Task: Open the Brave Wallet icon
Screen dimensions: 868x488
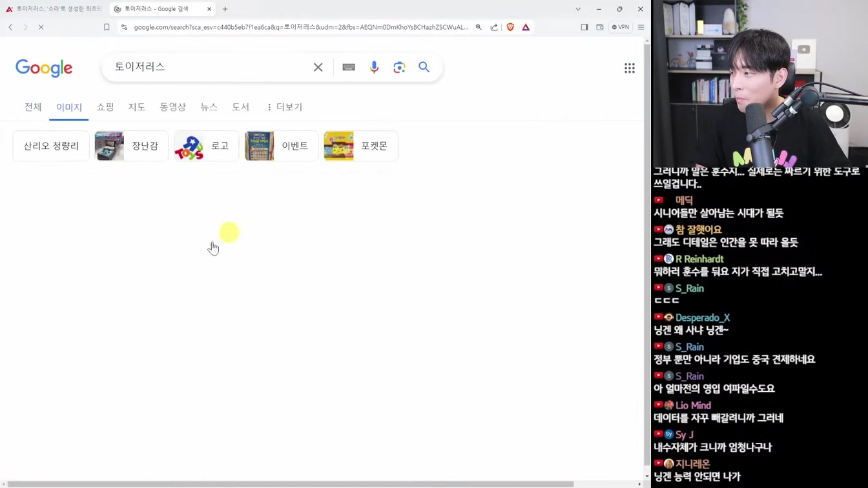Action: pyautogui.click(x=600, y=27)
